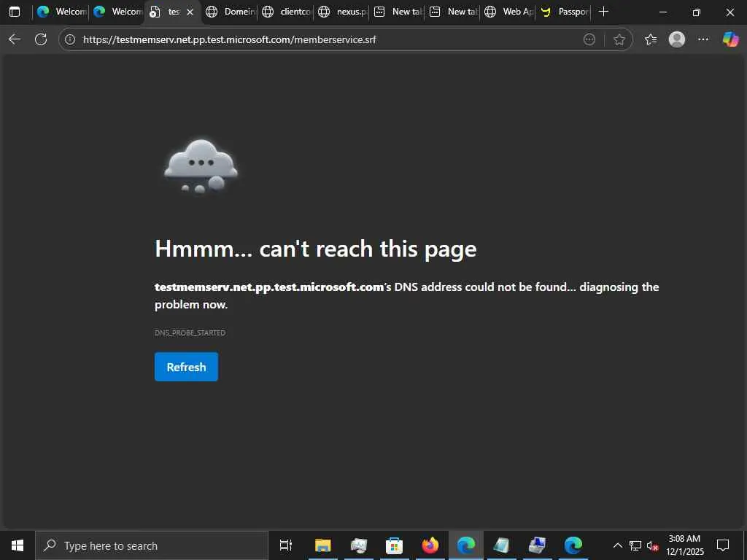This screenshot has height=560, width=747.
Task: Switch to the Web Ap tab
Action: click(508, 12)
